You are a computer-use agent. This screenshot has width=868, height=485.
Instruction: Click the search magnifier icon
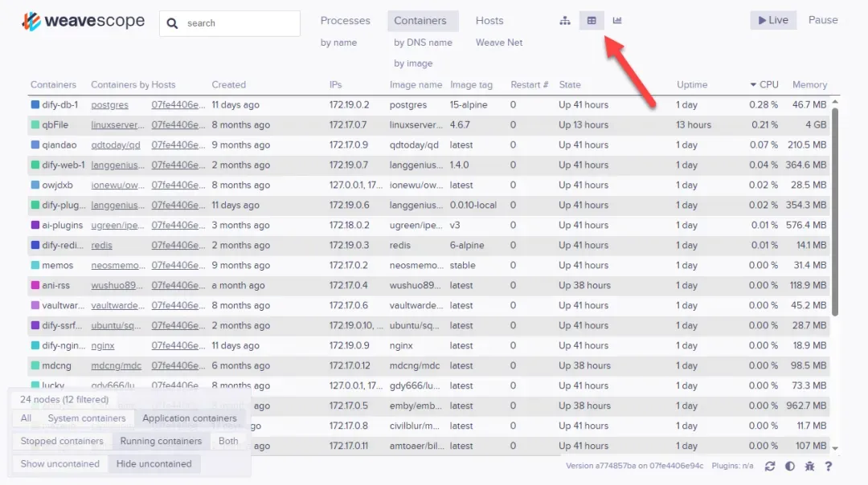(x=172, y=23)
